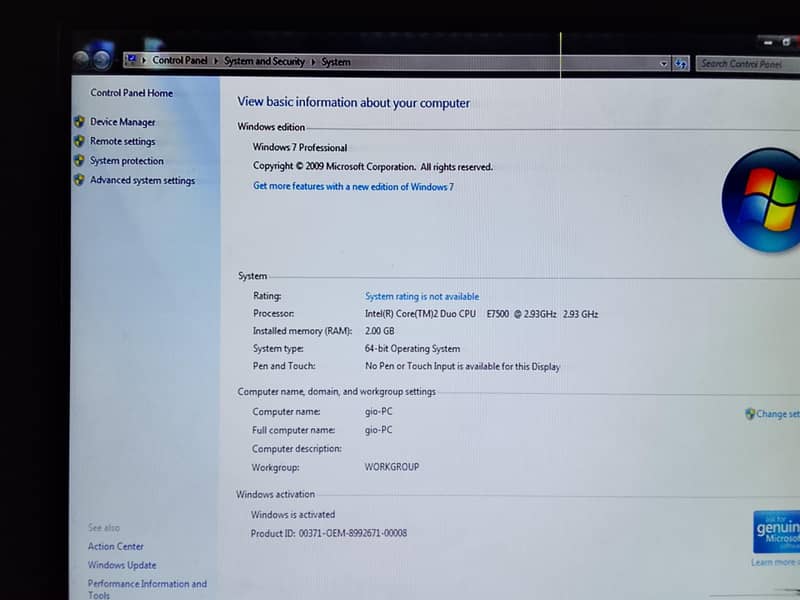800x600 pixels.
Task: Select the 2.00 GB memory value
Action: point(380,331)
